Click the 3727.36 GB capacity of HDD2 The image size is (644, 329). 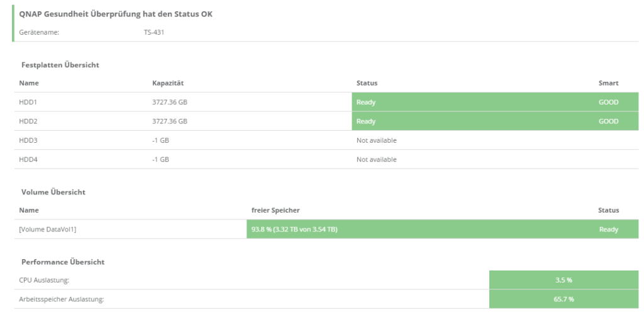click(169, 121)
